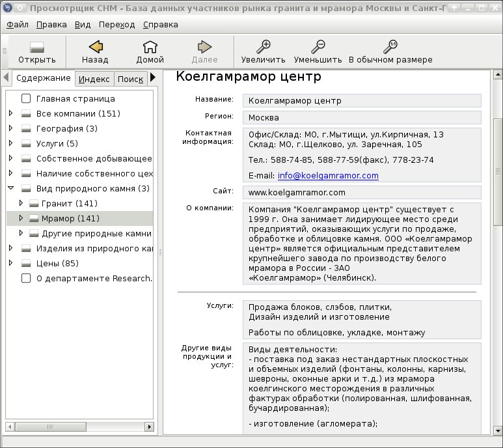The width and height of the screenshot is (503, 448).
Task: Expand the Все компании (151) node
Action: click(10, 113)
